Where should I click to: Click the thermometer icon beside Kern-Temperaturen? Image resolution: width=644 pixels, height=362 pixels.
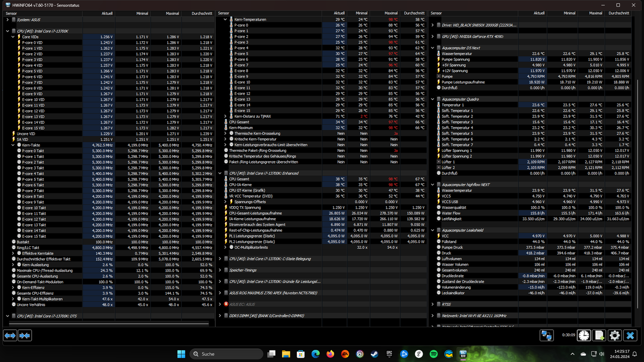tap(231, 20)
